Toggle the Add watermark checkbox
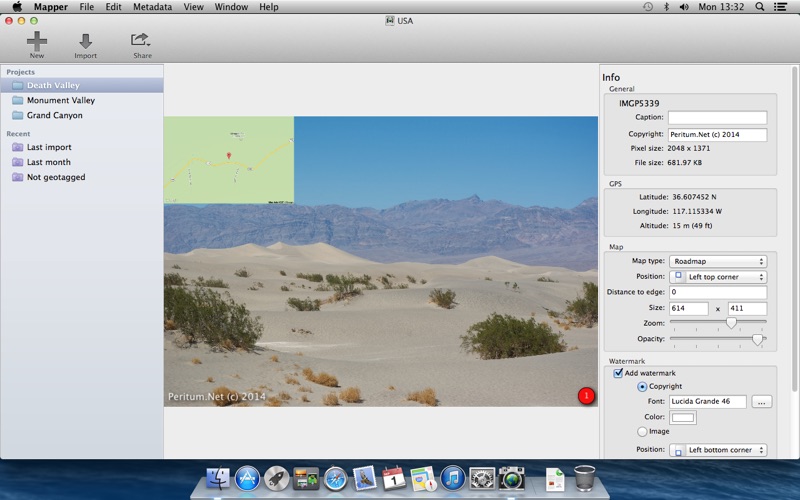The image size is (800, 500). coord(618,373)
